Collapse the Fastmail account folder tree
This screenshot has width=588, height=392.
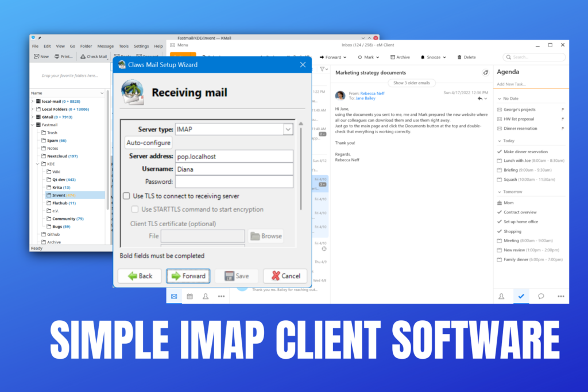click(x=32, y=124)
